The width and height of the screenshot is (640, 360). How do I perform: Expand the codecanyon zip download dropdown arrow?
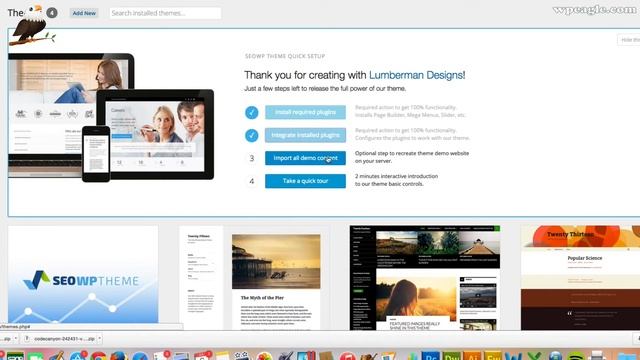[99, 339]
